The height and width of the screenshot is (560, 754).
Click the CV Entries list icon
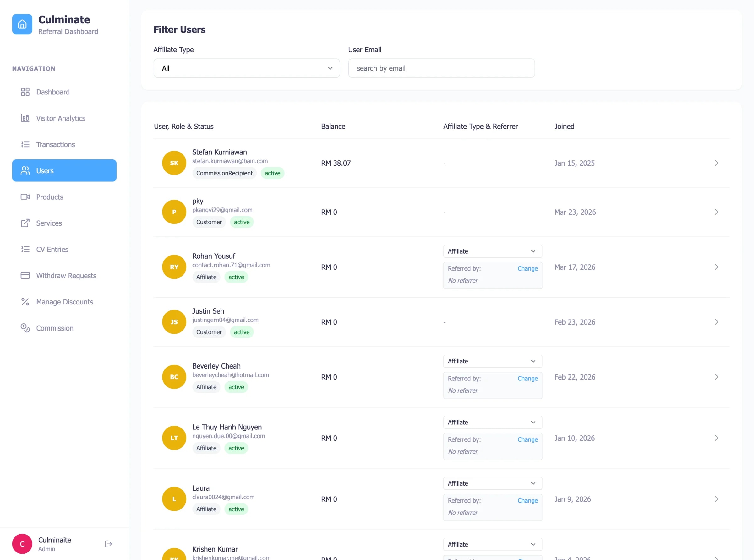(x=25, y=250)
